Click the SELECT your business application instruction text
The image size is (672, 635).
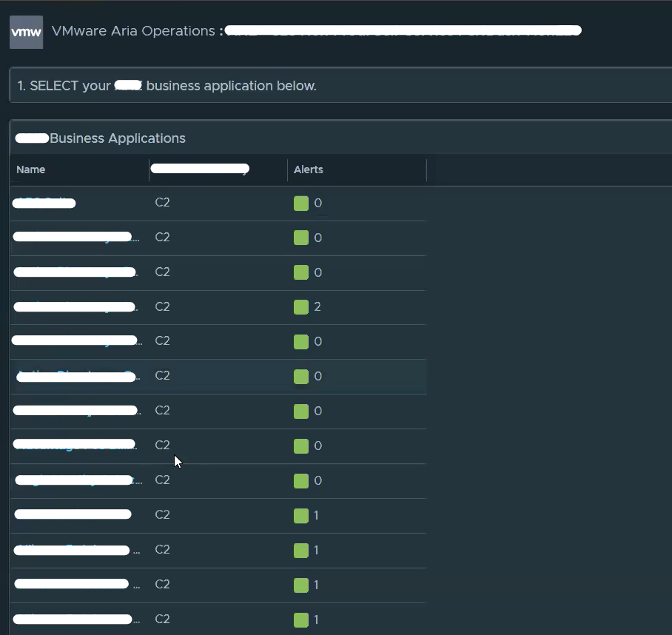[167, 86]
